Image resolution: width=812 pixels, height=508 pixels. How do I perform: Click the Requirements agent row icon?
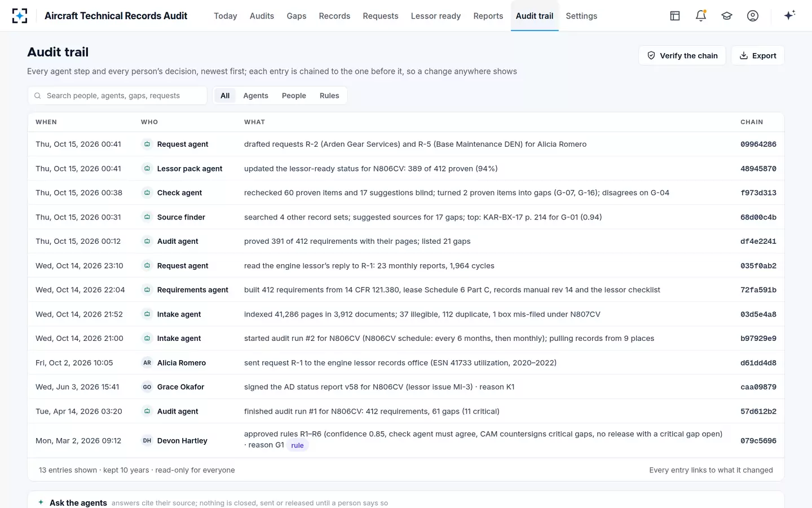click(147, 290)
